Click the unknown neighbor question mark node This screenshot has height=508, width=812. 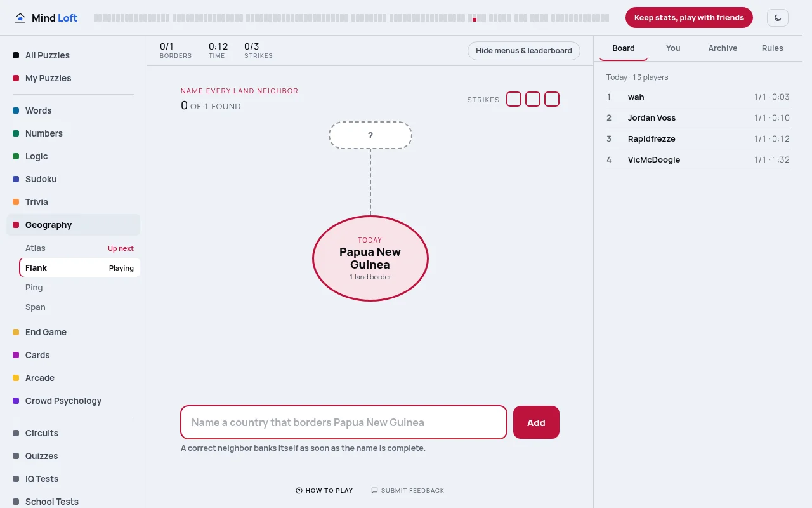pyautogui.click(x=370, y=135)
